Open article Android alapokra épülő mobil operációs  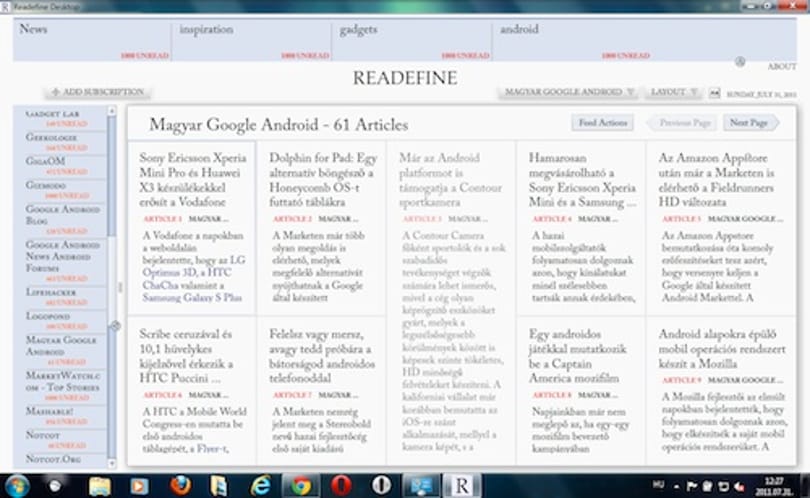(x=722, y=349)
